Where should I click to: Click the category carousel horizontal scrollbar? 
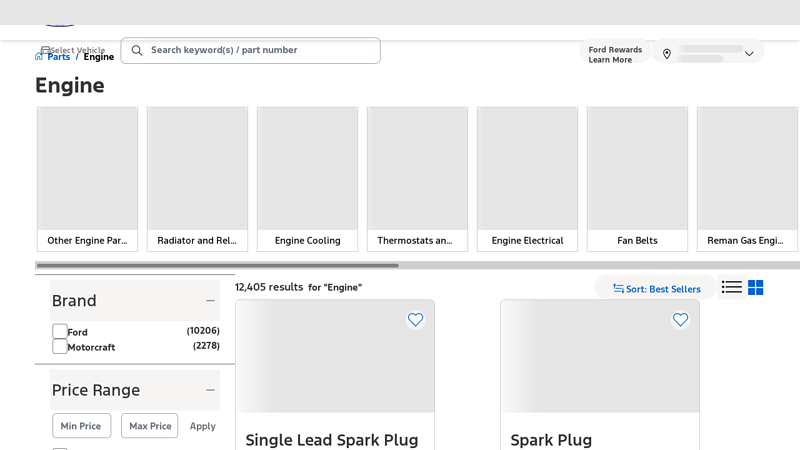[217, 265]
